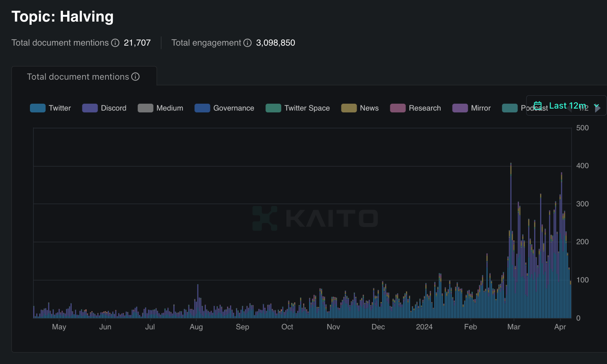Toggle the Governance series in the legend

[x=224, y=108]
